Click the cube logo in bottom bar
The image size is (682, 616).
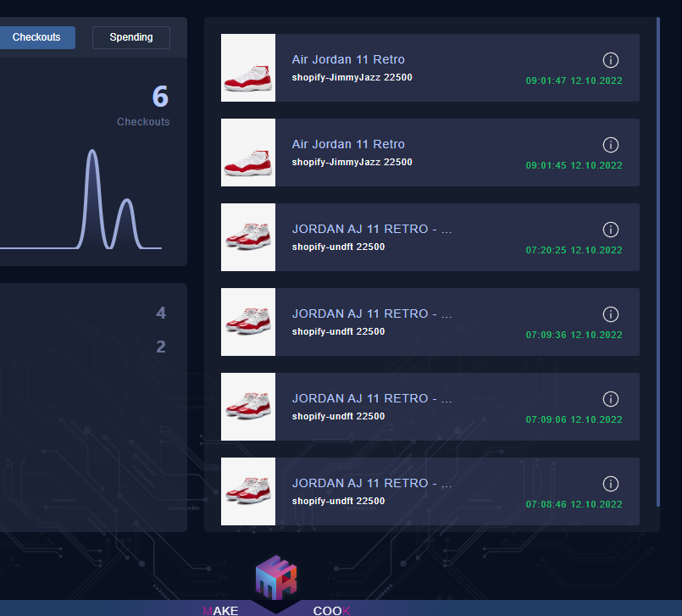pyautogui.click(x=276, y=577)
